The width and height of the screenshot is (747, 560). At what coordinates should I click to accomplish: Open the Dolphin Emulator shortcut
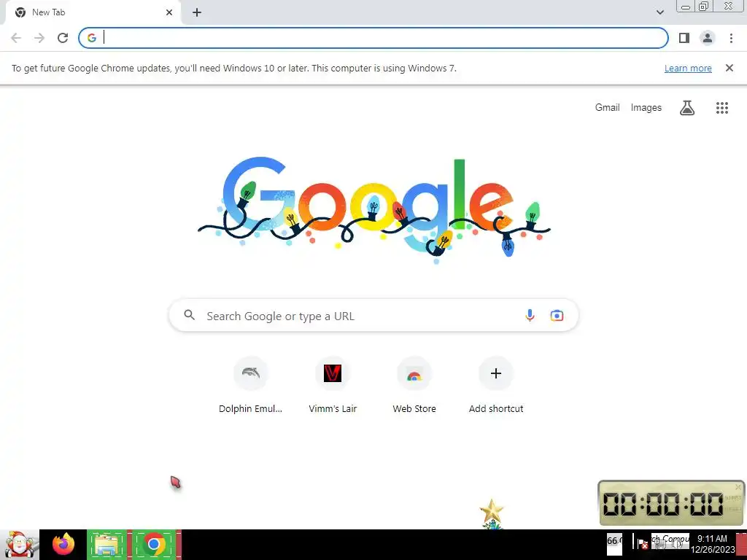coord(251,385)
